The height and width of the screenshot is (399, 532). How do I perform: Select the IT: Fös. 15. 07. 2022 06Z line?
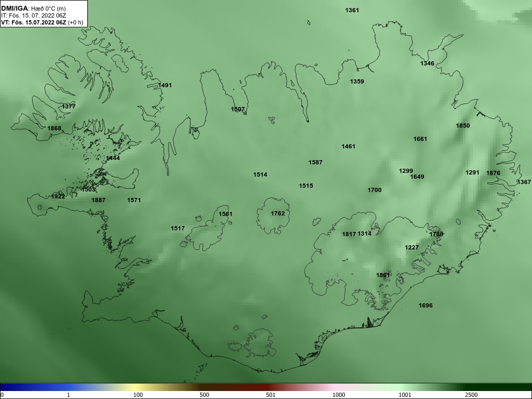pyautogui.click(x=34, y=15)
